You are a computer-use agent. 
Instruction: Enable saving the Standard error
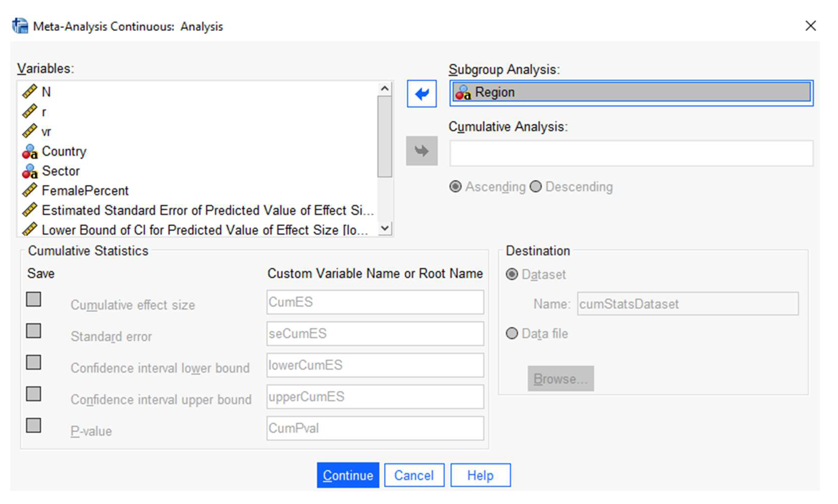[x=34, y=331]
